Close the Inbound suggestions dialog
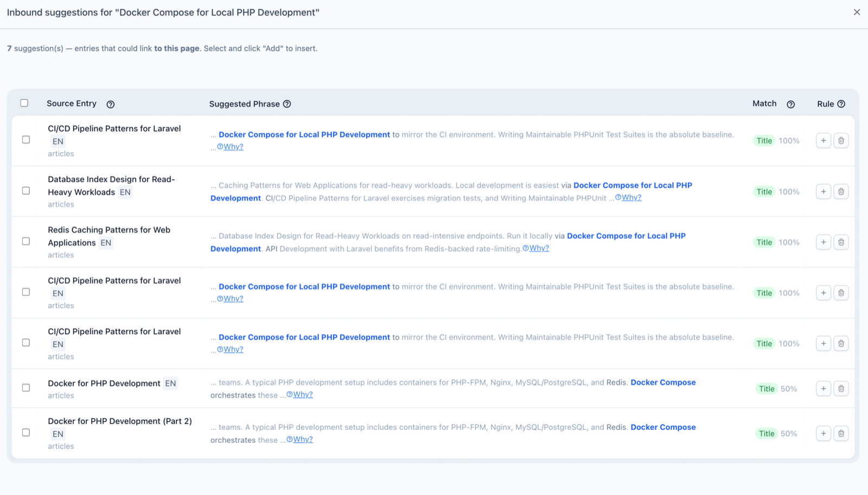 (x=857, y=12)
